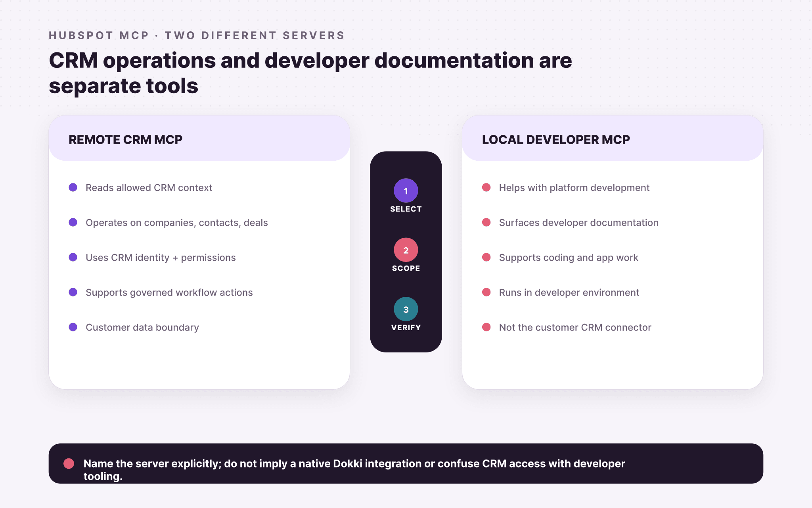The height and width of the screenshot is (508, 812).
Task: Click pink bullet beside 'Supports coding and app work'
Action: (486, 257)
